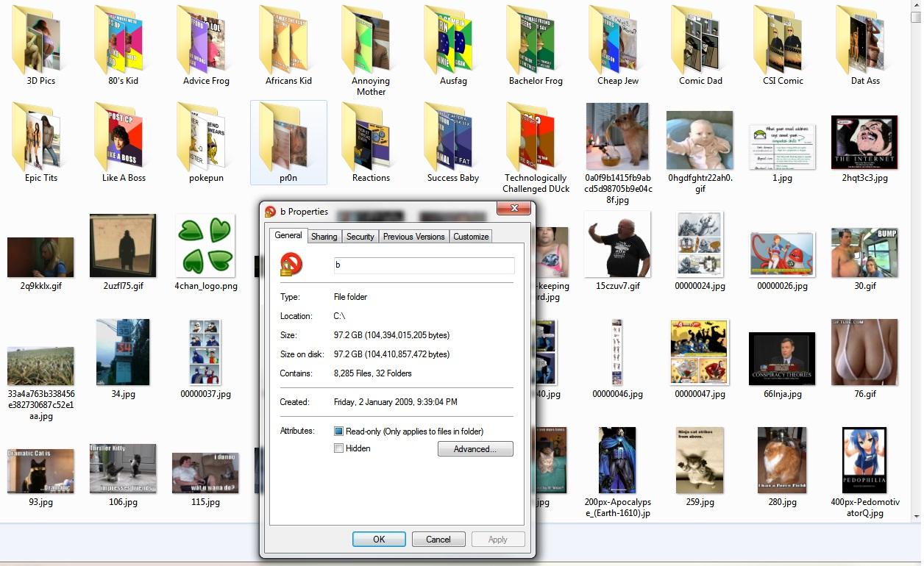Toggle the Read-only attribute checkbox
This screenshot has width=924, height=566.
click(339, 431)
